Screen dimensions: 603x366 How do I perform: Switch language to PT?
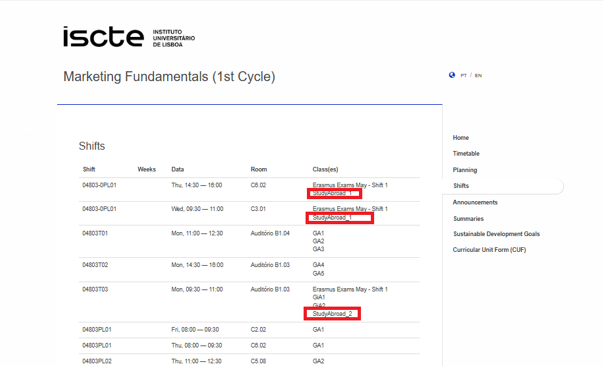[x=463, y=75]
